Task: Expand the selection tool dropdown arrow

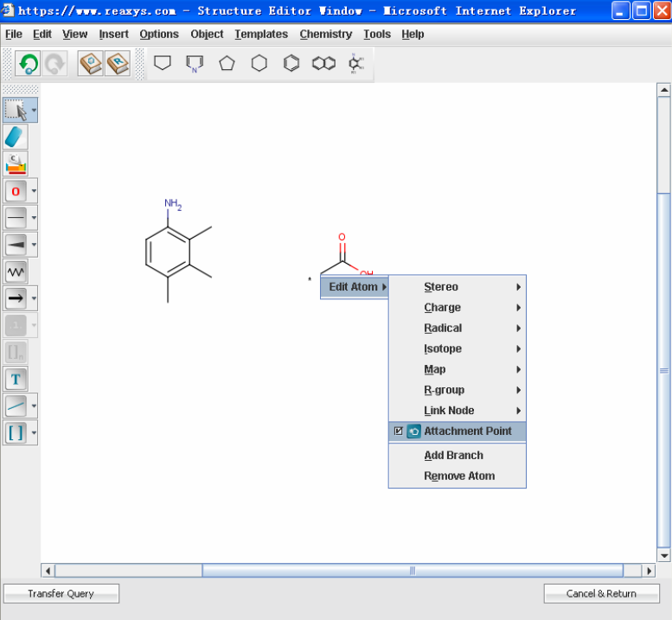Action: (34, 110)
